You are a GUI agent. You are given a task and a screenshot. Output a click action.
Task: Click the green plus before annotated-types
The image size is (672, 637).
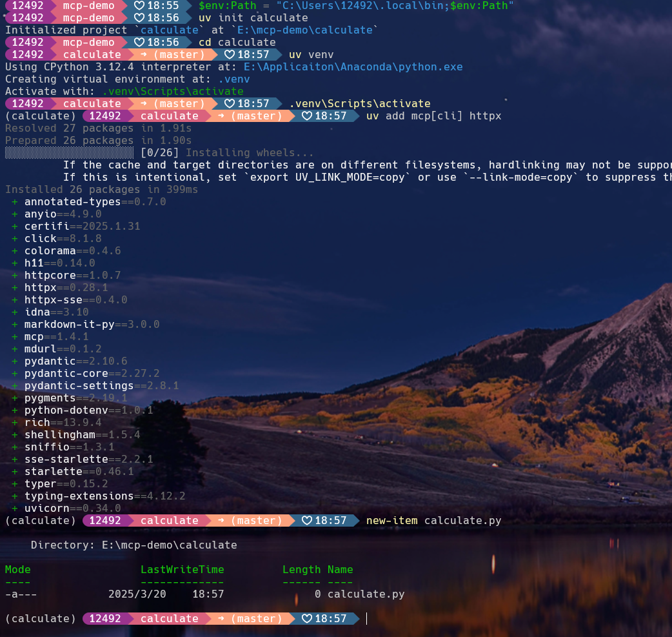pos(14,202)
